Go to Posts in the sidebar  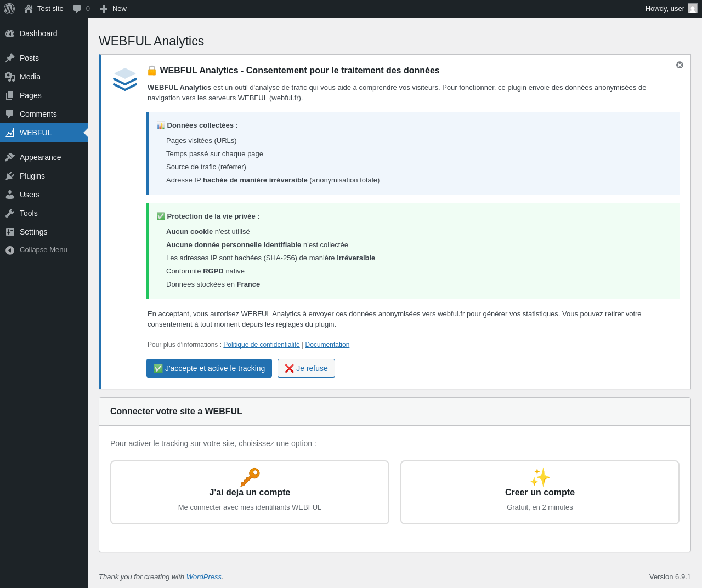[x=44, y=58]
